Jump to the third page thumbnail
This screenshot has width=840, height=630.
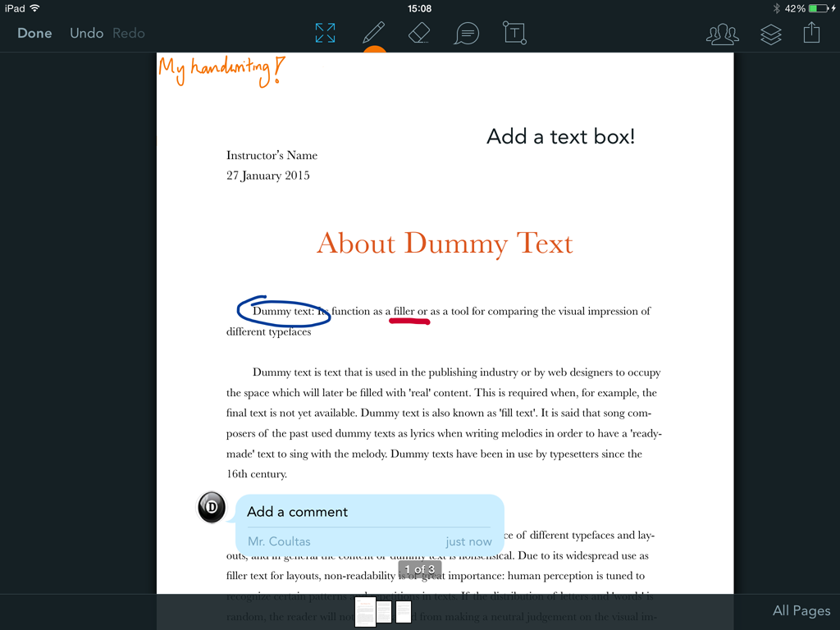[404, 612]
